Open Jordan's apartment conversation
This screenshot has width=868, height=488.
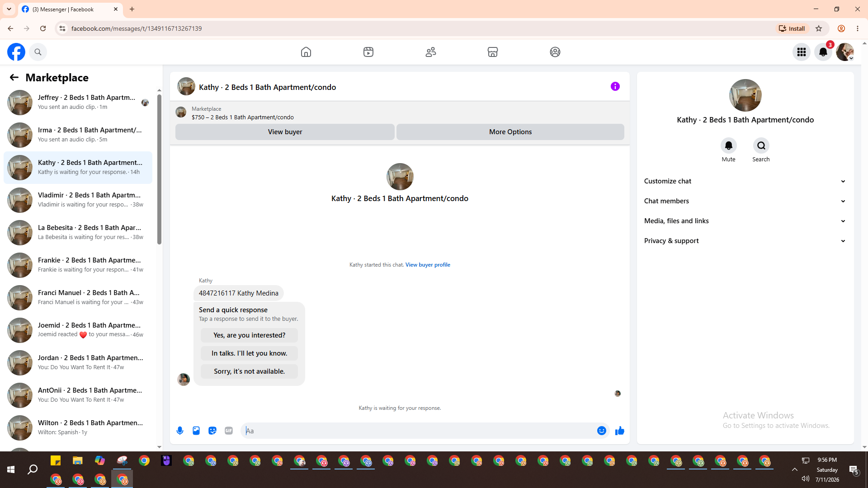78,363
